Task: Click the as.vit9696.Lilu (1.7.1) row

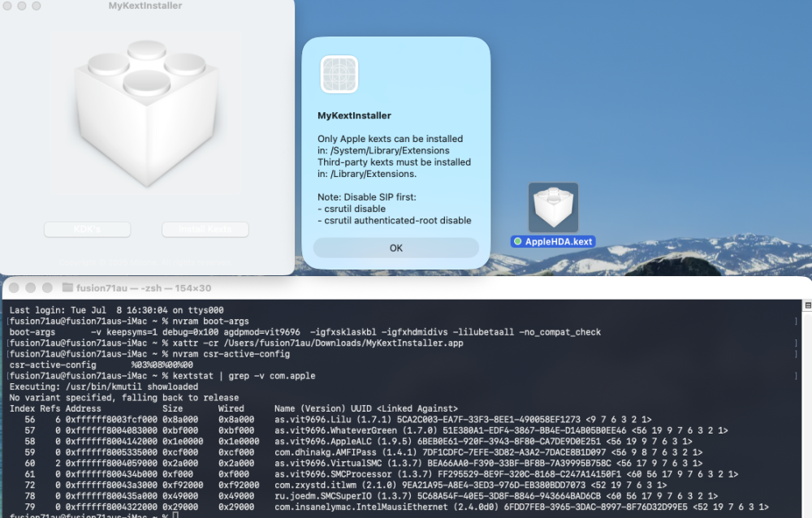Action: pyautogui.click(x=338, y=419)
